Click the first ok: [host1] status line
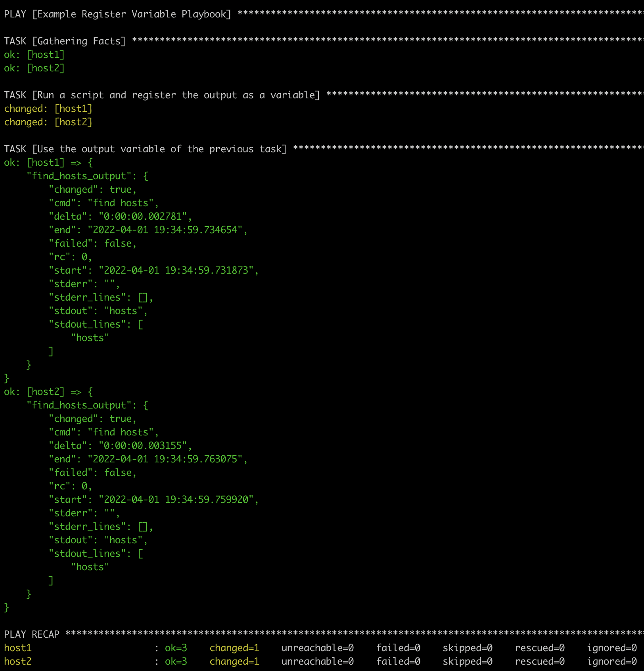Viewport: 644px width, 671px height. tap(34, 54)
